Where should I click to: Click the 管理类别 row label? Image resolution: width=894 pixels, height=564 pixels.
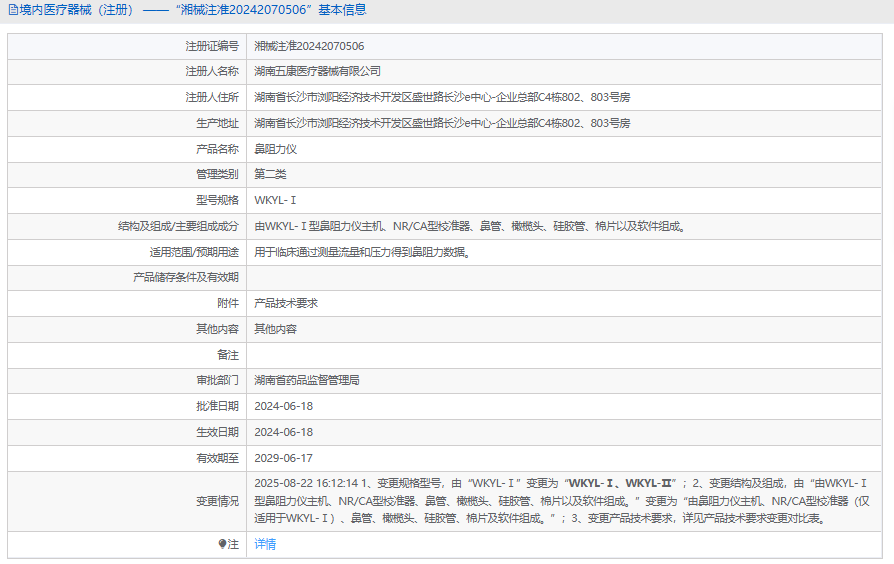[x=217, y=175]
